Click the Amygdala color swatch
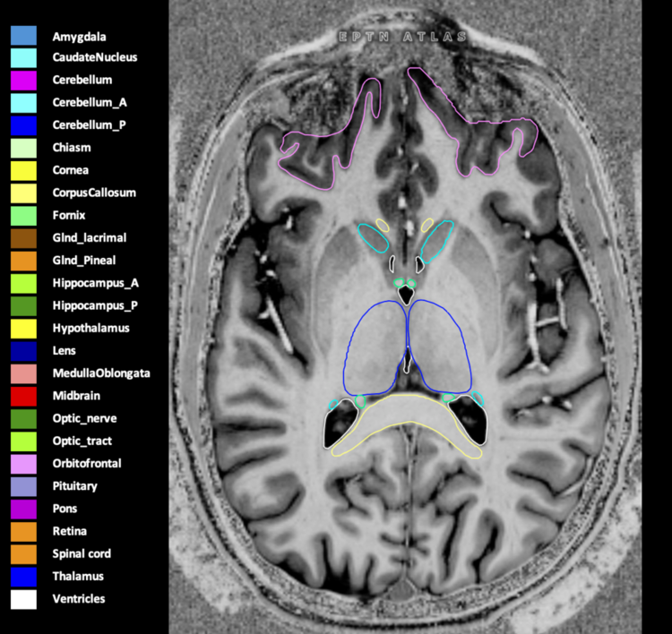The image size is (672, 634). (23, 36)
